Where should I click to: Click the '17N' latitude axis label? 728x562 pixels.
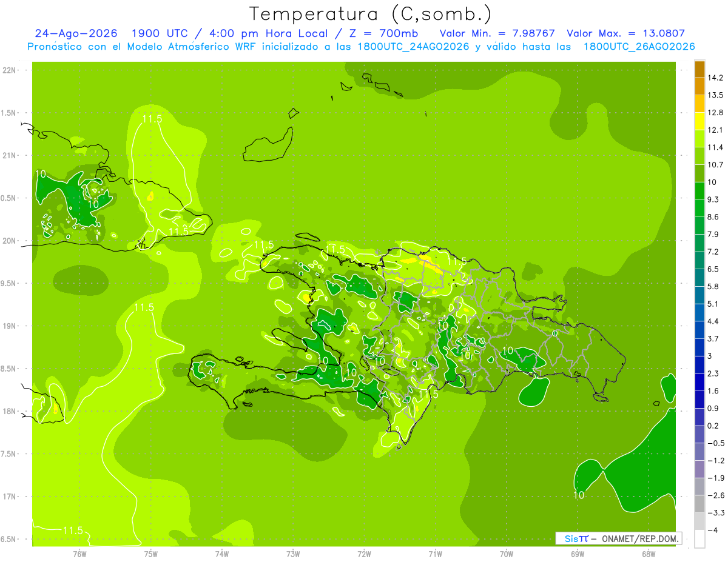(10, 497)
